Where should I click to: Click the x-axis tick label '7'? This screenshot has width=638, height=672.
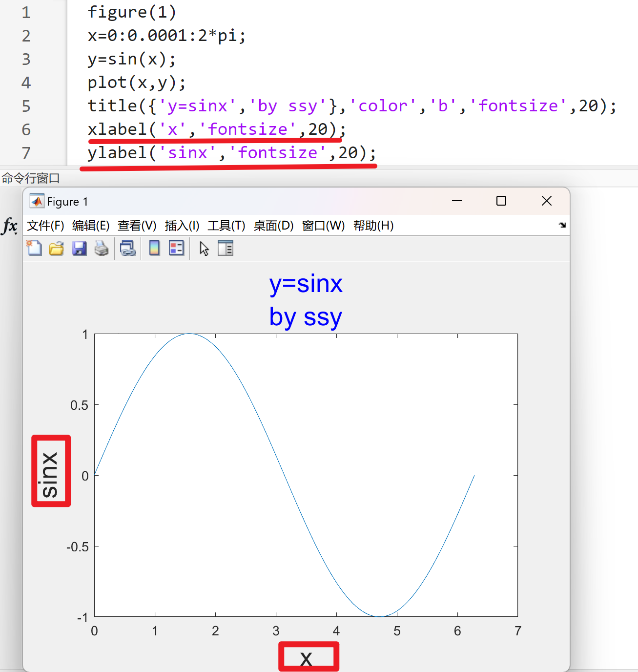coord(518,631)
